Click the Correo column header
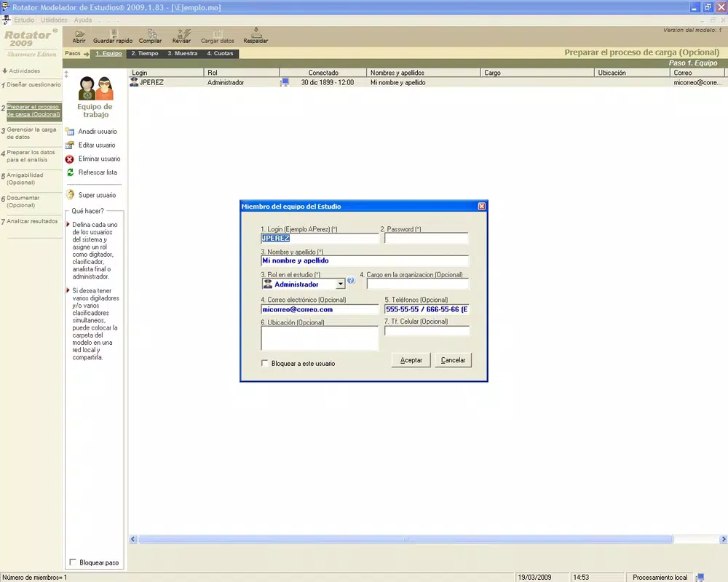Screen dimensions: 728x582 (698, 73)
